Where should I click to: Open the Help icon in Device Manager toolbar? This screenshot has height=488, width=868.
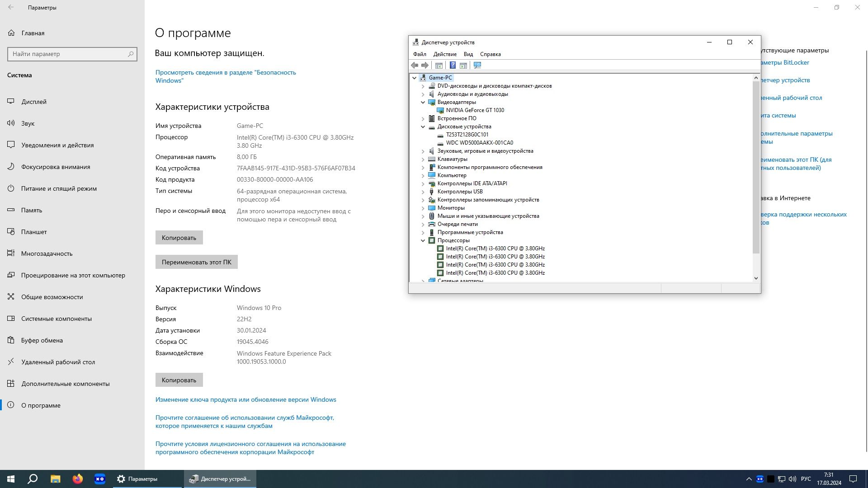[x=453, y=66]
